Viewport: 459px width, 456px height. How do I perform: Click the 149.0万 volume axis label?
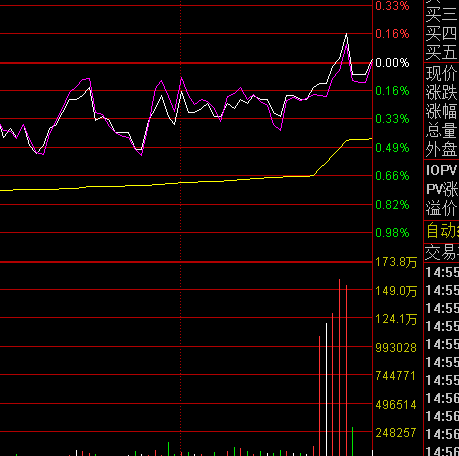point(396,291)
